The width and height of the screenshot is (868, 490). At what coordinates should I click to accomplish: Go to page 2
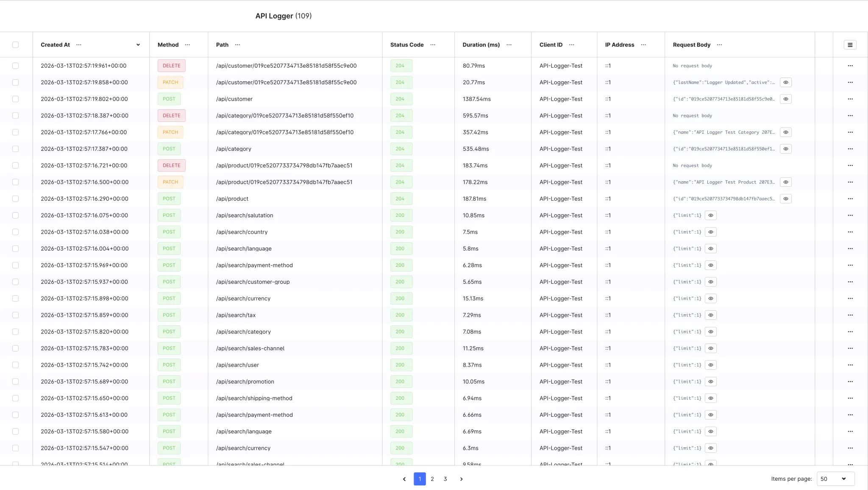tap(432, 479)
